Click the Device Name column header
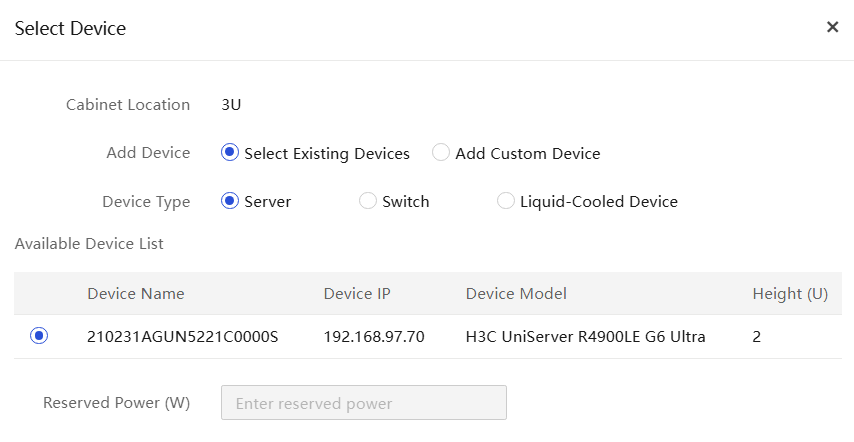 coord(136,294)
